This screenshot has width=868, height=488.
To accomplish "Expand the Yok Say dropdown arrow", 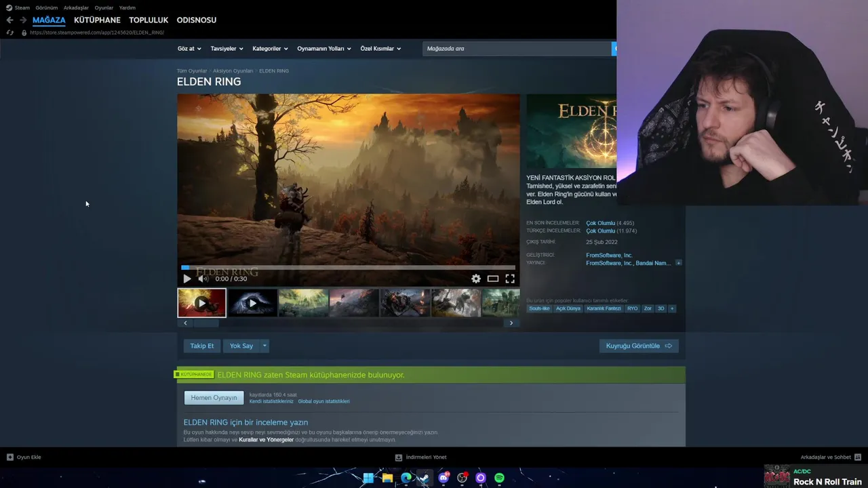I will point(264,346).
